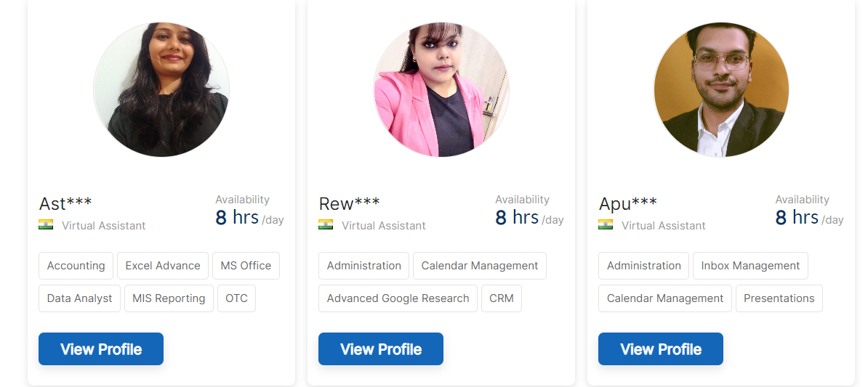Click Availability label on Apu*** card
Screen dimensions: 868x387
(x=802, y=200)
